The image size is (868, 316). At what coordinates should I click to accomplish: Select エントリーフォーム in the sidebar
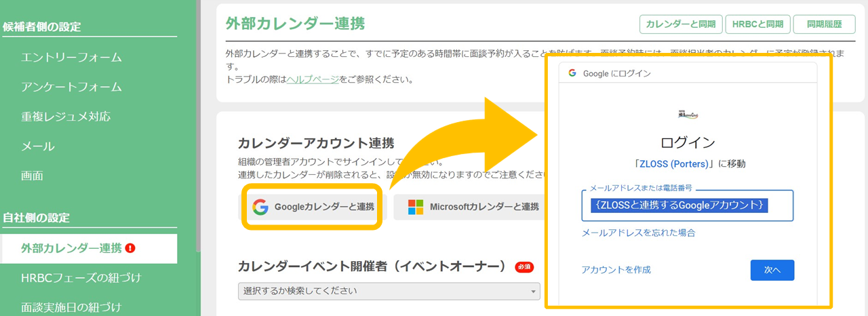click(x=71, y=57)
